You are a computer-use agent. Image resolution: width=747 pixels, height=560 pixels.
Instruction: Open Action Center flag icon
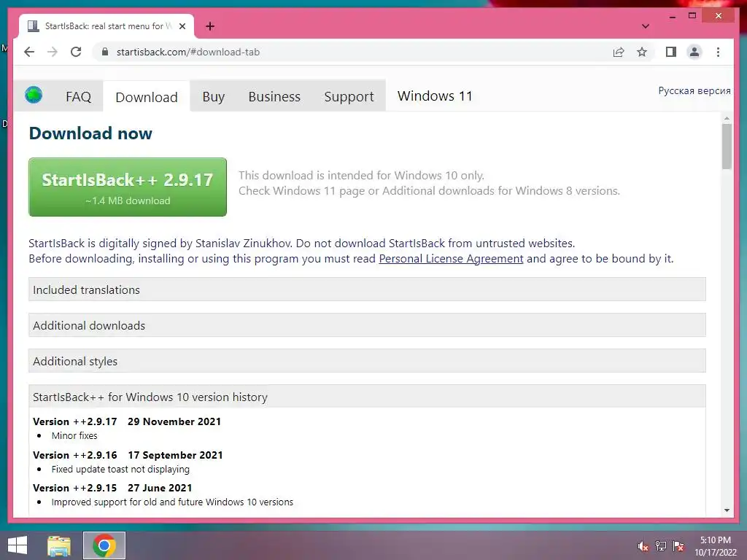(x=678, y=546)
